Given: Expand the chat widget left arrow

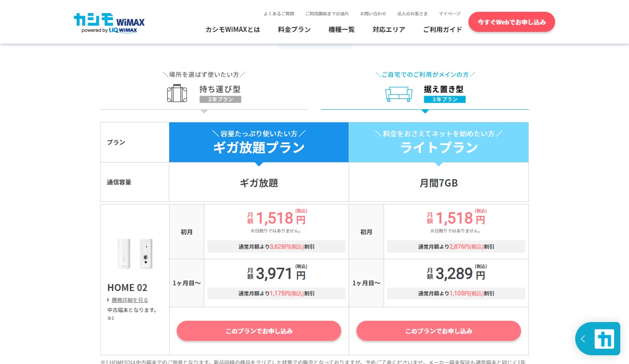Looking at the screenshot, I should point(583,339).
